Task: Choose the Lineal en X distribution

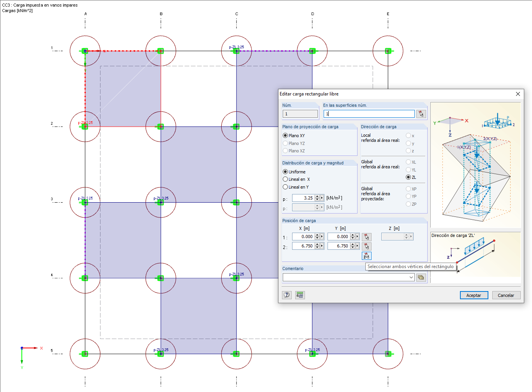Action: tap(285, 179)
